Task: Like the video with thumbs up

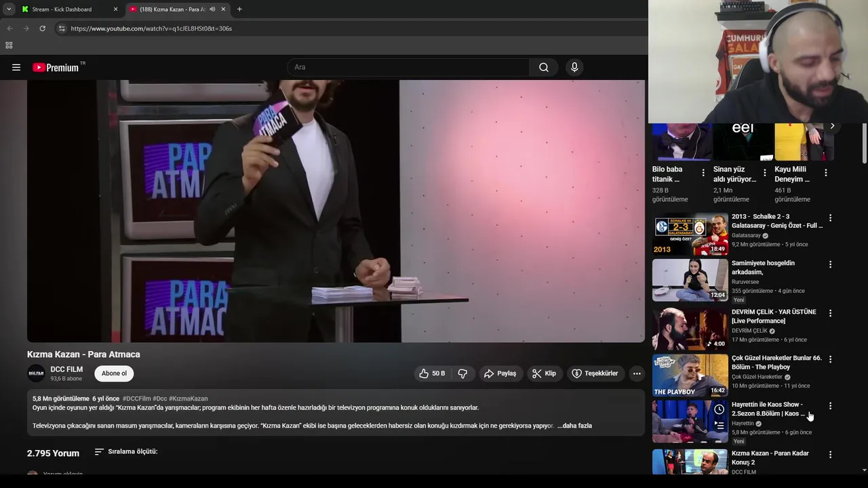Action: point(432,373)
